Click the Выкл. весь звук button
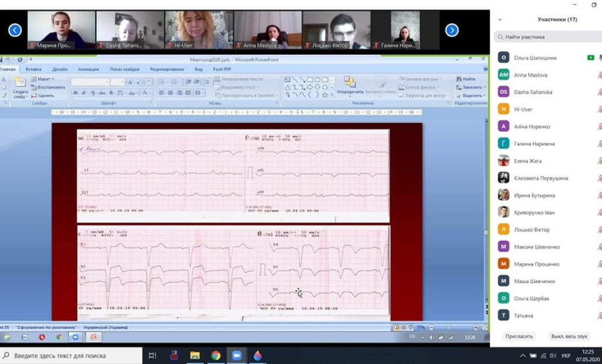The image size is (602, 364). (568, 336)
